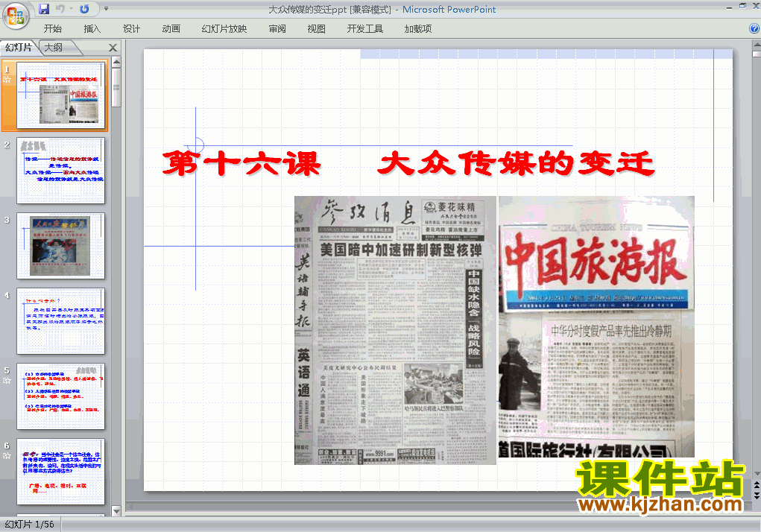Viewport: 761px width, 532px height.
Task: Click thumbnail pane scroll down arrow
Action: (116, 510)
